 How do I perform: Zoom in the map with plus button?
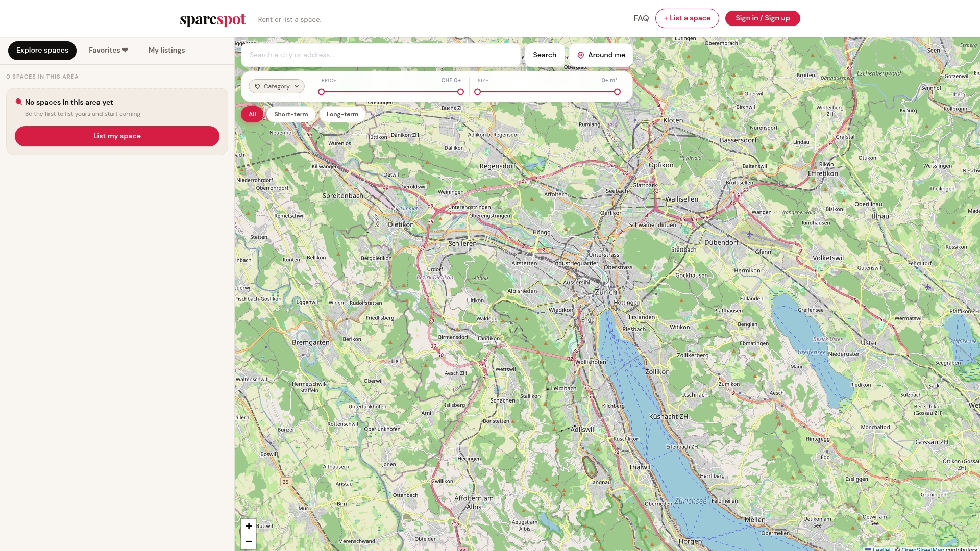(x=249, y=526)
